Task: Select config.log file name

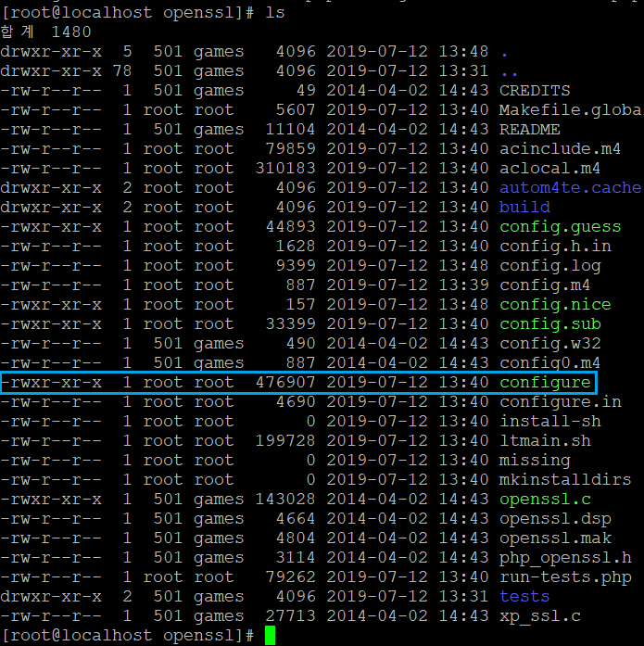Action: (550, 266)
